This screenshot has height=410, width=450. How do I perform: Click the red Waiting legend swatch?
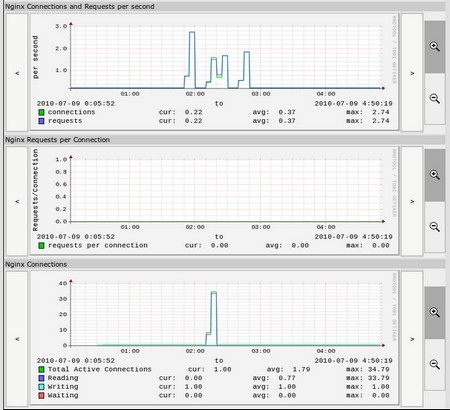point(41,395)
